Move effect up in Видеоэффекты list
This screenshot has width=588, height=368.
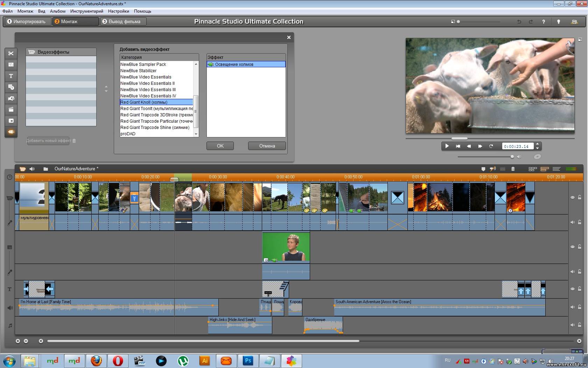coord(106,86)
